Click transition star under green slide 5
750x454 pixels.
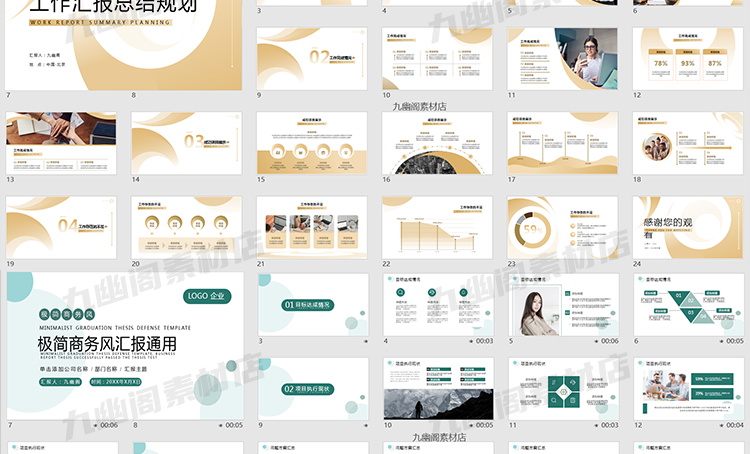point(596,341)
